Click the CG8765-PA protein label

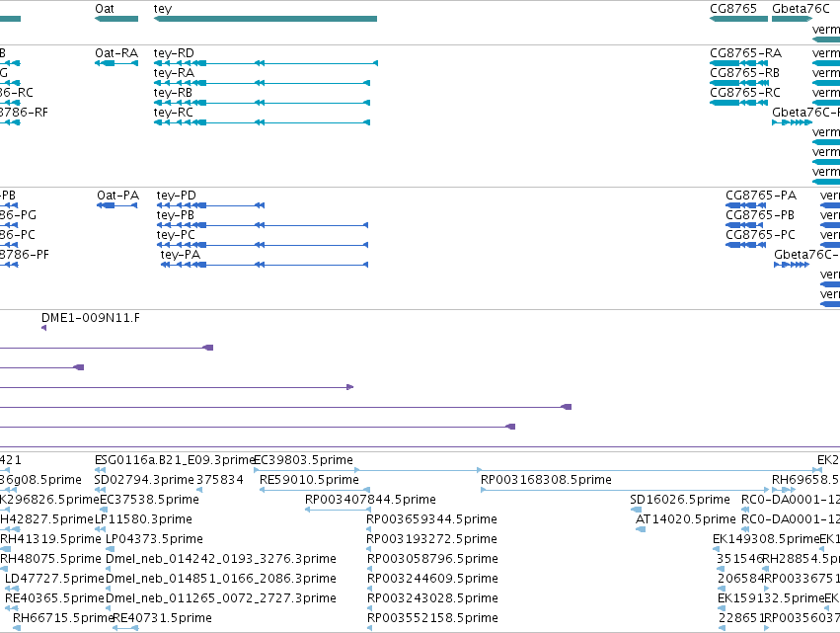coord(761,196)
